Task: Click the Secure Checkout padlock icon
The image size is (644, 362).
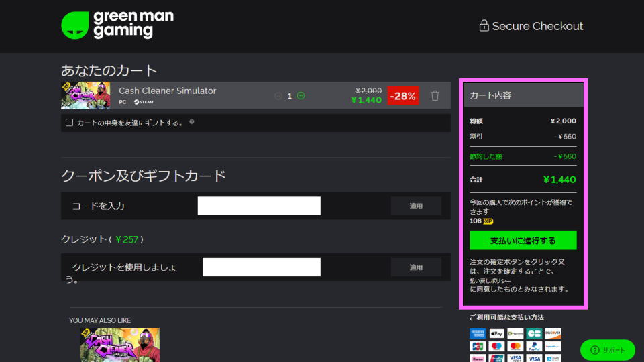Action: point(484,25)
